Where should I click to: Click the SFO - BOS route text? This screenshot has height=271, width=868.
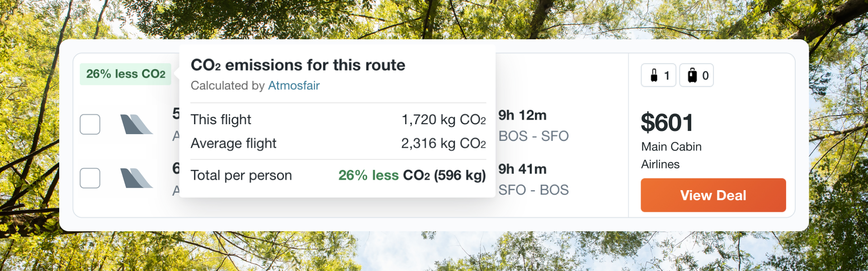tap(533, 190)
